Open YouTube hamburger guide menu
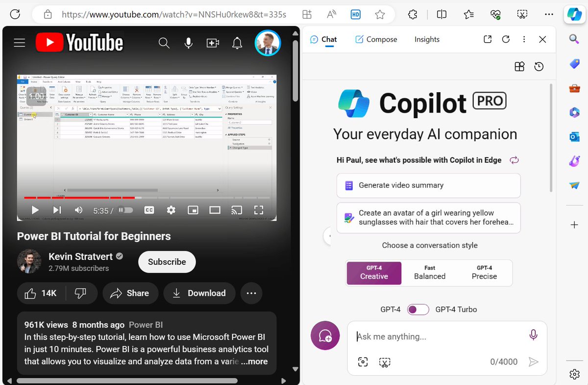The image size is (588, 385). click(x=20, y=43)
